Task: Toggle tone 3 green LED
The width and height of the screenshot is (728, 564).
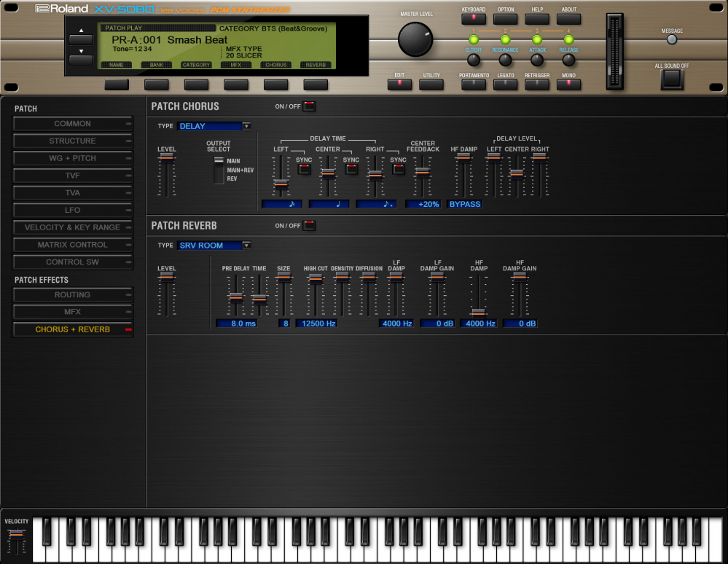Action: [x=537, y=40]
